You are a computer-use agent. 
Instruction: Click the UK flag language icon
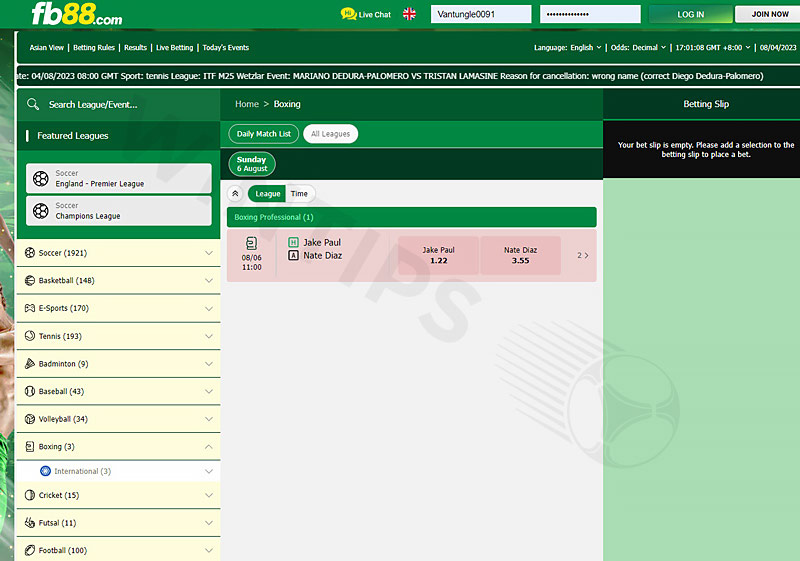click(x=409, y=14)
